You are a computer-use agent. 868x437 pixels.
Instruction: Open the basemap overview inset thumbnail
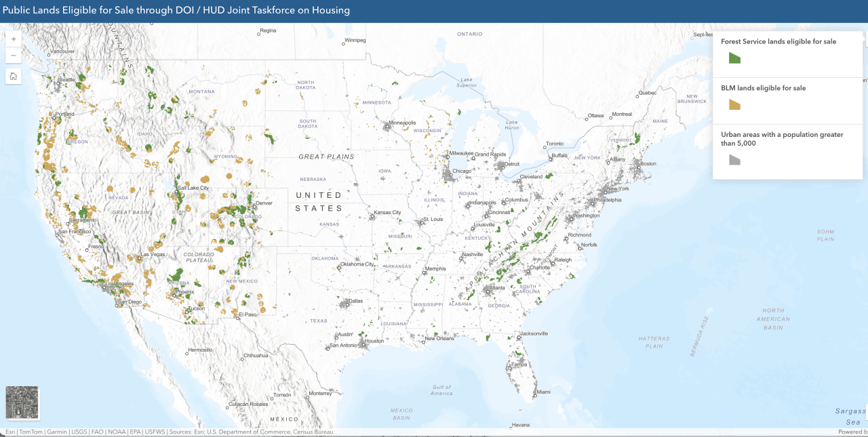click(23, 402)
